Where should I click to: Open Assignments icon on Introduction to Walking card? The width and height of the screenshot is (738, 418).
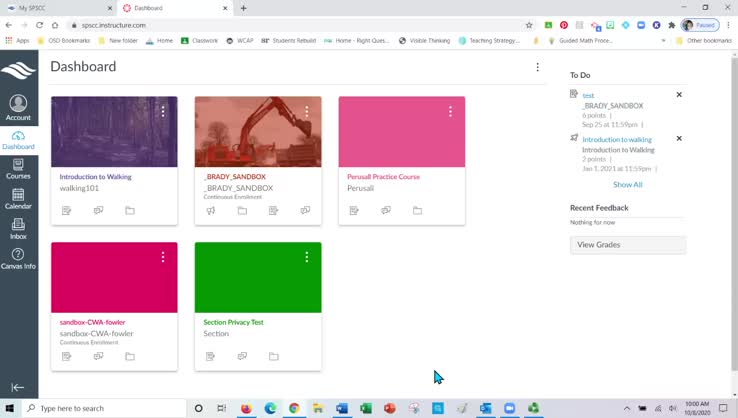coord(66,210)
